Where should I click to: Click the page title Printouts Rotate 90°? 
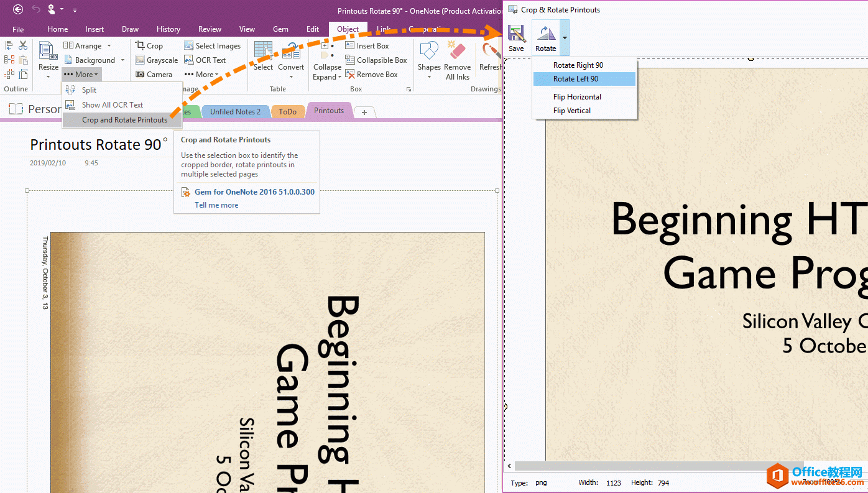[x=99, y=144]
